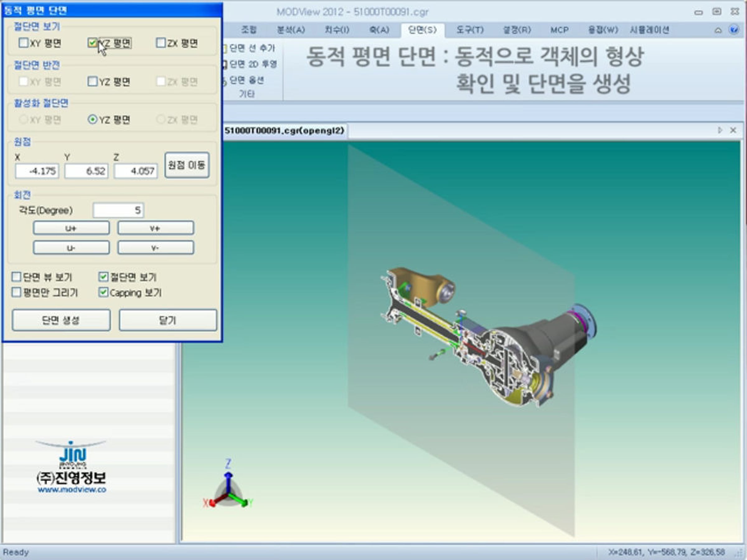This screenshot has width=747, height=560.
Task: Click the 원점 이동 button
Action: click(x=187, y=165)
